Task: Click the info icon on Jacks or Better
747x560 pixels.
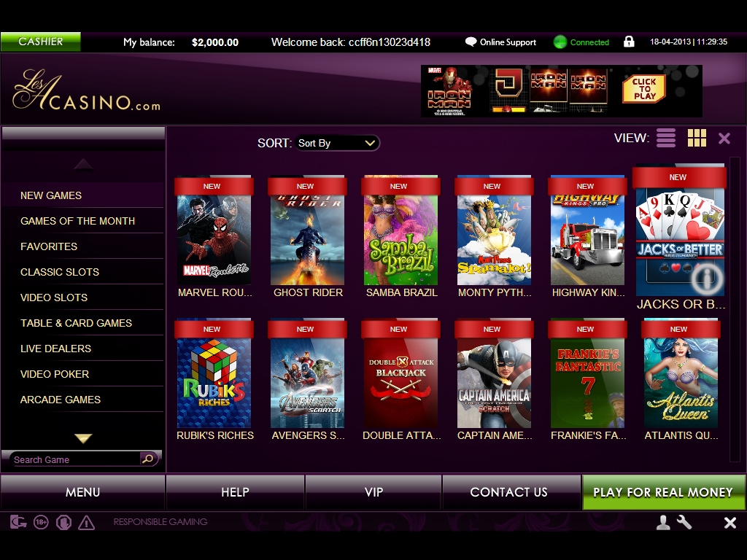Action: click(x=704, y=276)
